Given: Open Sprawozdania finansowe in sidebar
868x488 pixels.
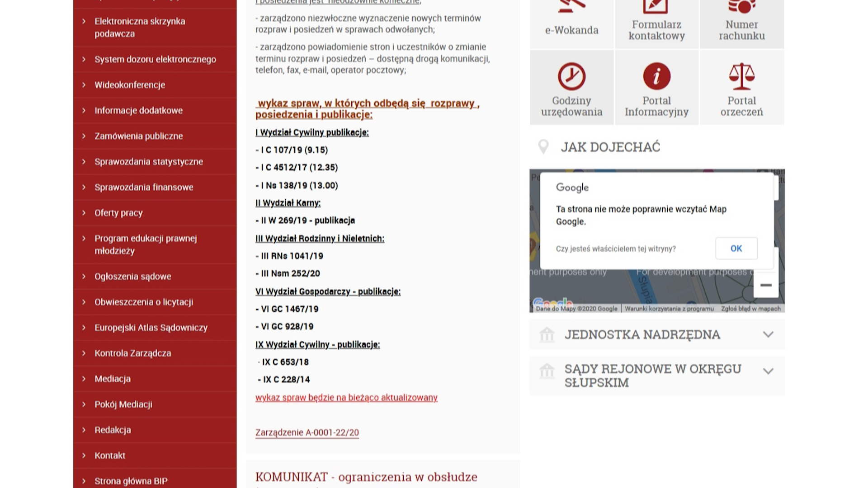Looking at the screenshot, I should coord(155,187).
